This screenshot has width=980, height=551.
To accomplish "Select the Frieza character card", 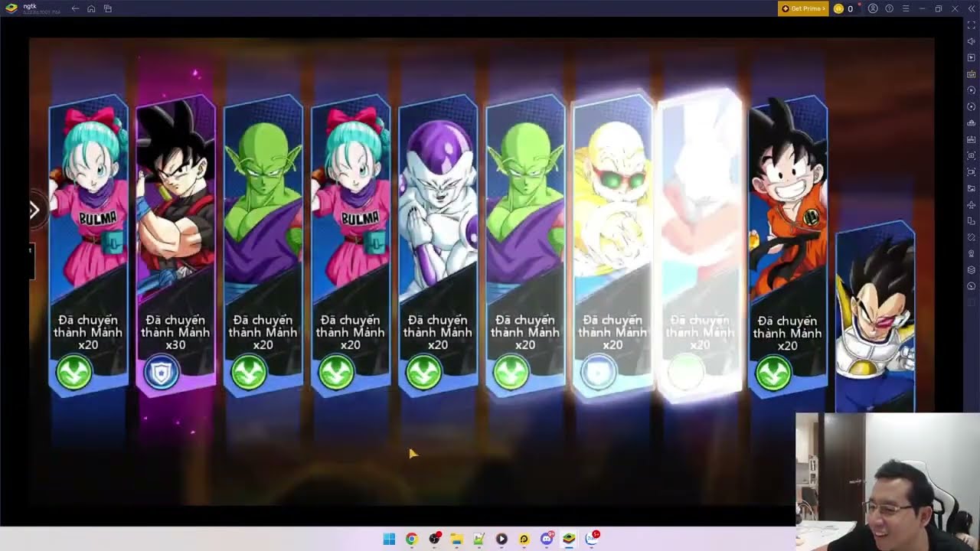I will point(438,245).
